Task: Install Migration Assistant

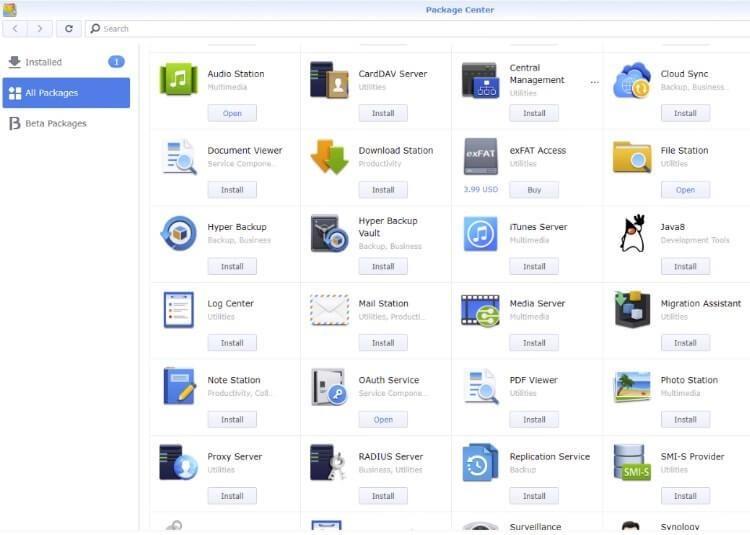Action: (x=685, y=343)
